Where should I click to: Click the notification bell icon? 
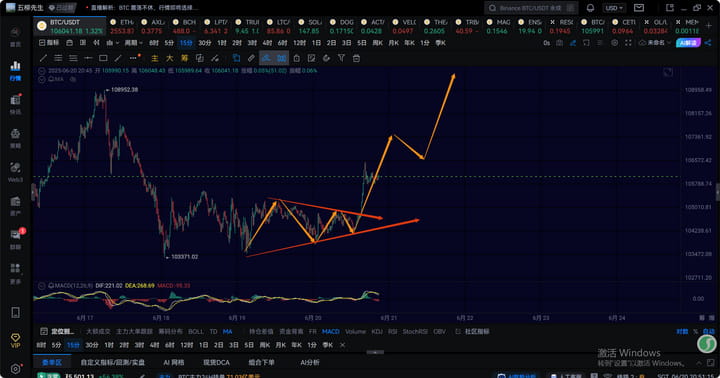tap(591, 8)
